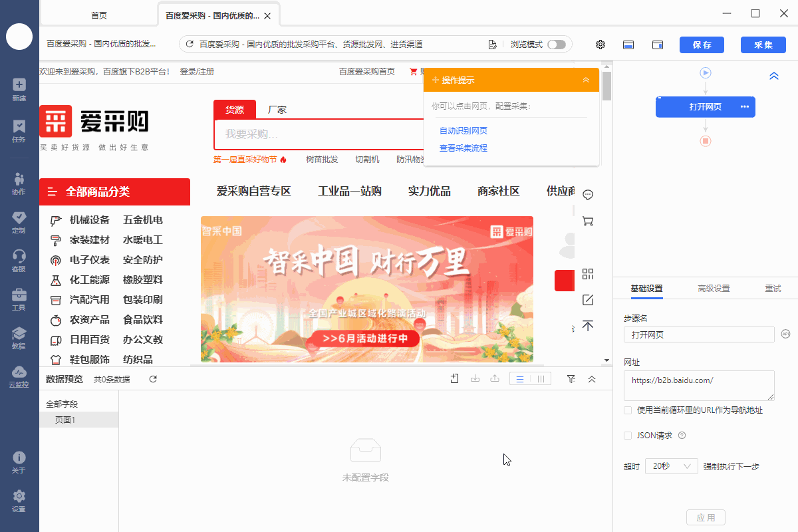Click the stop (end) node in the workflow
Viewport: 798px width, 532px height.
point(706,141)
